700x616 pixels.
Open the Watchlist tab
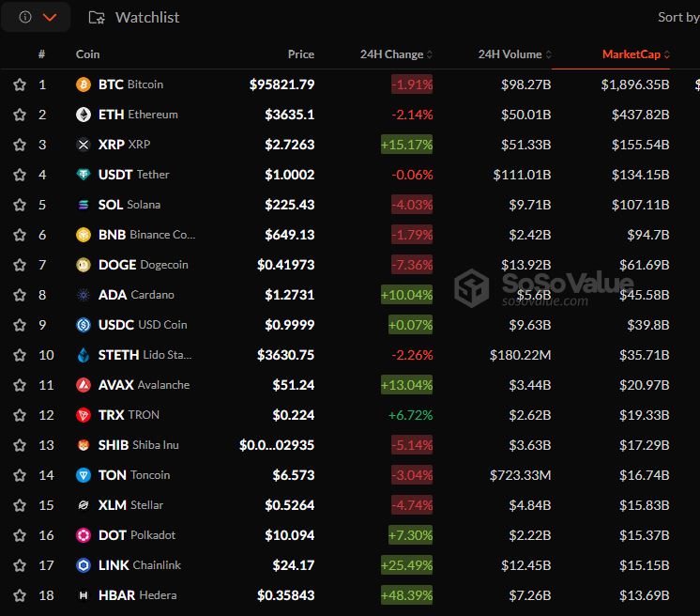(x=146, y=17)
